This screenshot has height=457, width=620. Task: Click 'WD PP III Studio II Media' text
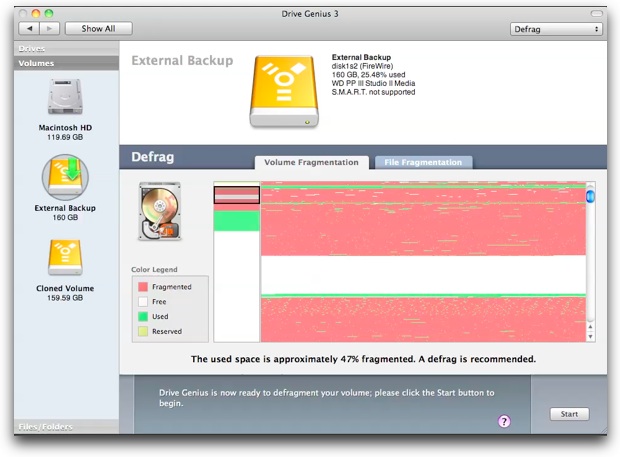click(373, 83)
